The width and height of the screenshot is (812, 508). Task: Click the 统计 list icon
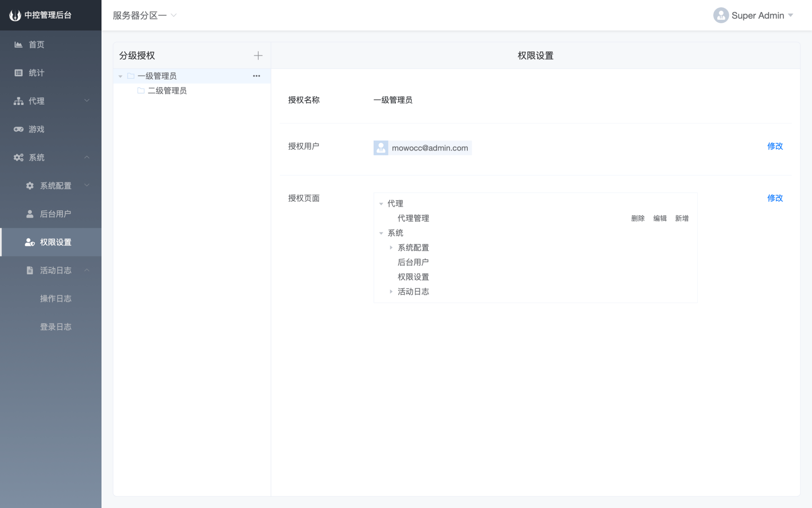pos(18,73)
